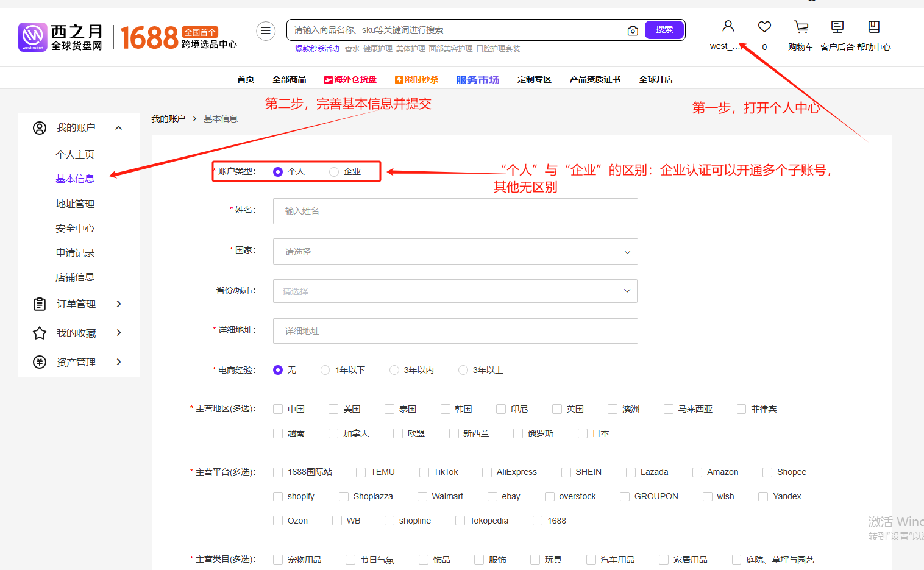Click the 我的账户 person icon in sidebar
The width and height of the screenshot is (924, 570).
pyautogui.click(x=40, y=127)
